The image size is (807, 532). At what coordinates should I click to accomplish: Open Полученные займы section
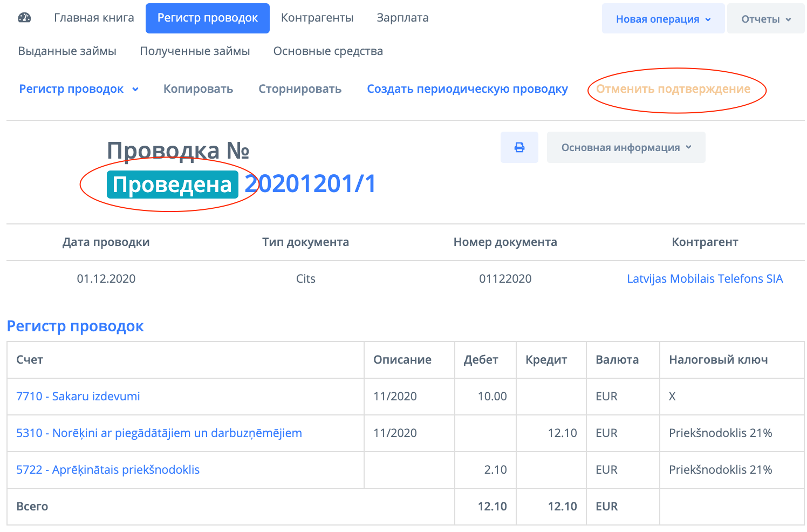pos(195,51)
